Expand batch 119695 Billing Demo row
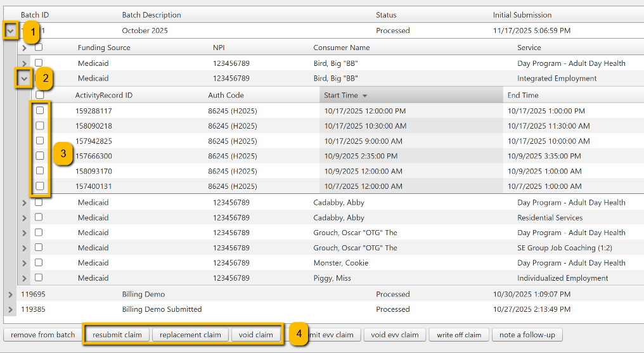The height and width of the screenshot is (353, 644). [10, 294]
